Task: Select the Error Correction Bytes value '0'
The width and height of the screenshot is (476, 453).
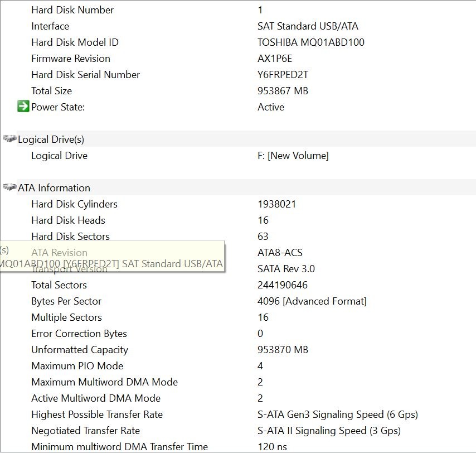Action: [x=260, y=333]
